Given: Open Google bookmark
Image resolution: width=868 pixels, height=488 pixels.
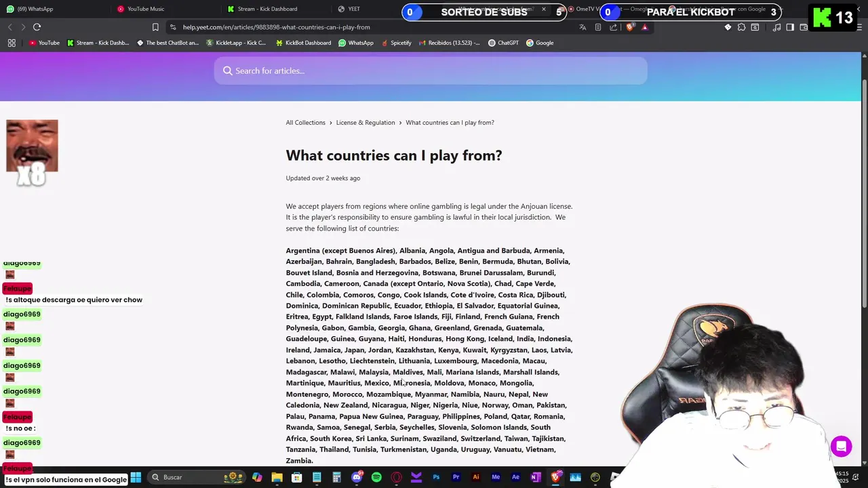Looking at the screenshot, I should (x=540, y=43).
